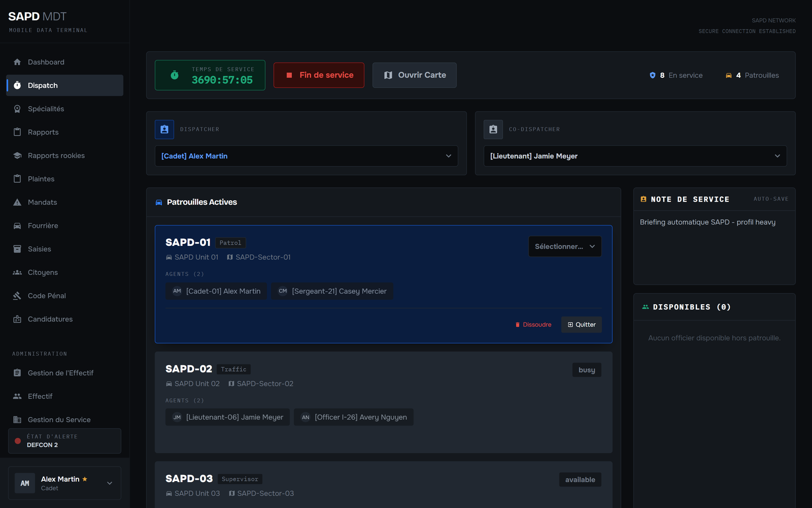This screenshot has width=812, height=508.
Task: Open the Plaintes menu item
Action: (x=64, y=179)
